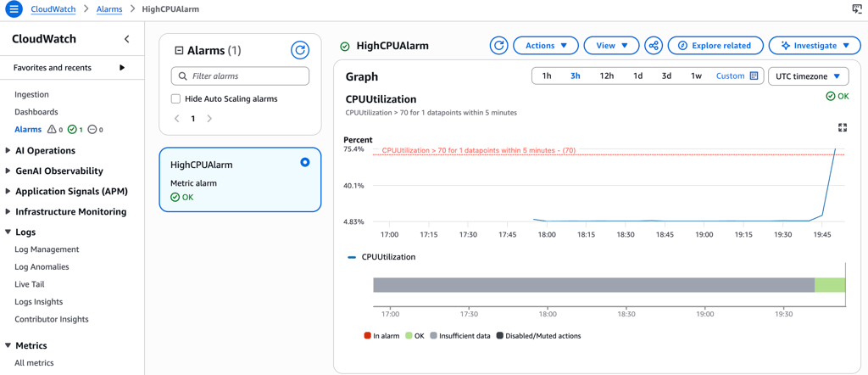
Task: Click the share alarm icon
Action: click(654, 46)
